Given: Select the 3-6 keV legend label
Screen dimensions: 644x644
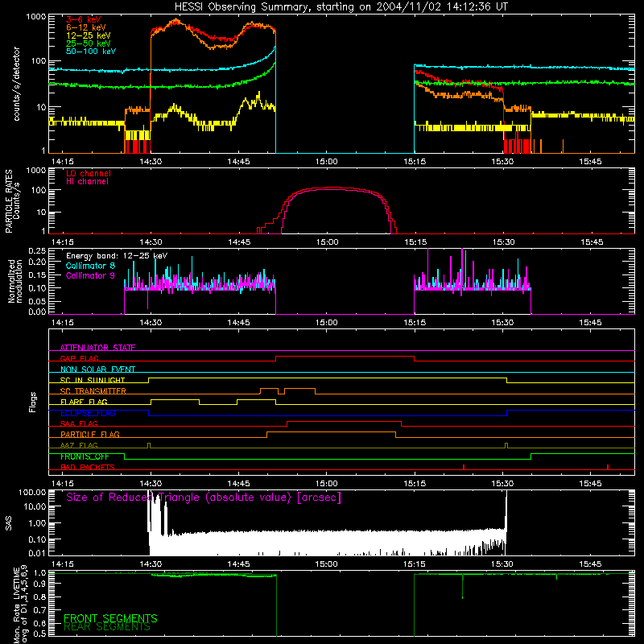Looking at the screenshot, I should [x=84, y=19].
